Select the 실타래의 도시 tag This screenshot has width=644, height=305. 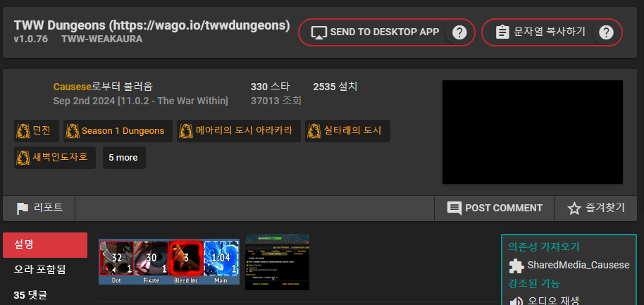[347, 131]
